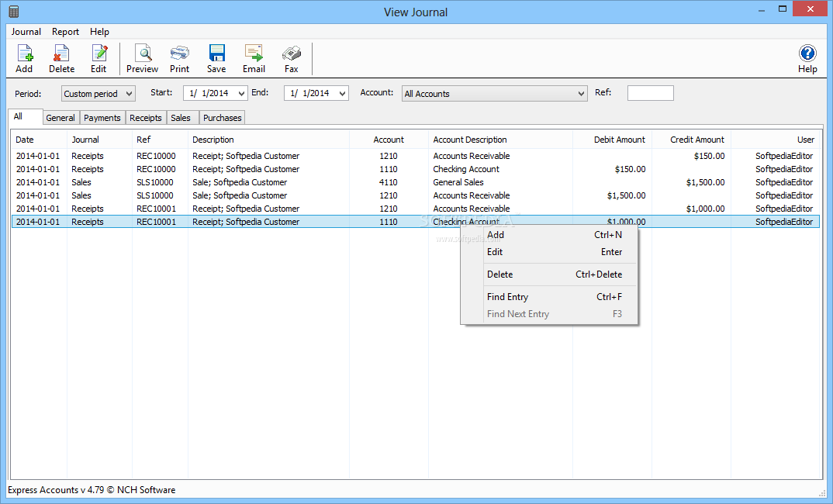Switch to the Payments tab
This screenshot has height=504, width=833.
pyautogui.click(x=102, y=118)
